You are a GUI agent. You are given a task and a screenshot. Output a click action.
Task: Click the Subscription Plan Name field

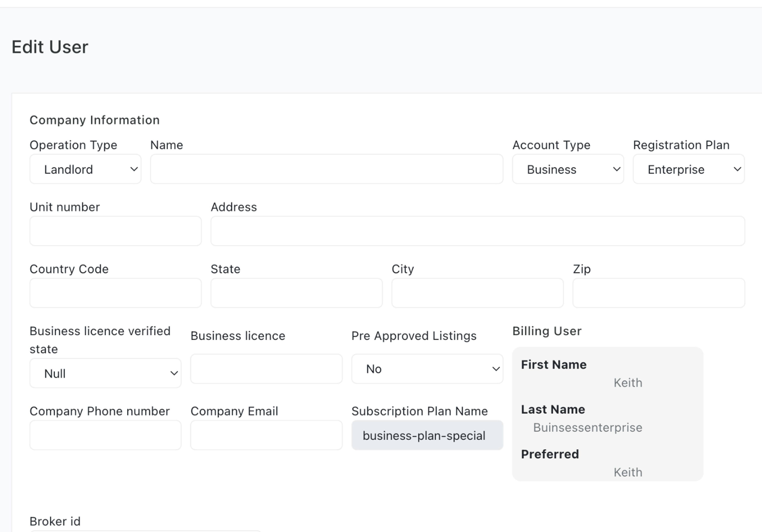[x=427, y=435]
